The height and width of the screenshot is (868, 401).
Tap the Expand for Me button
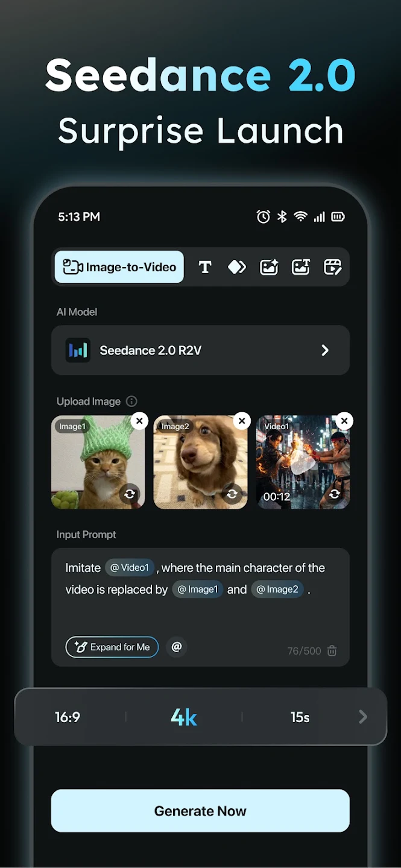[112, 647]
